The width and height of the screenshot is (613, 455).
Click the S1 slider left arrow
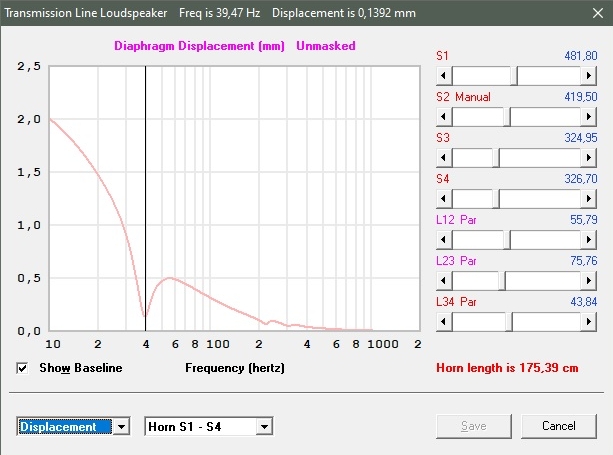pos(442,76)
